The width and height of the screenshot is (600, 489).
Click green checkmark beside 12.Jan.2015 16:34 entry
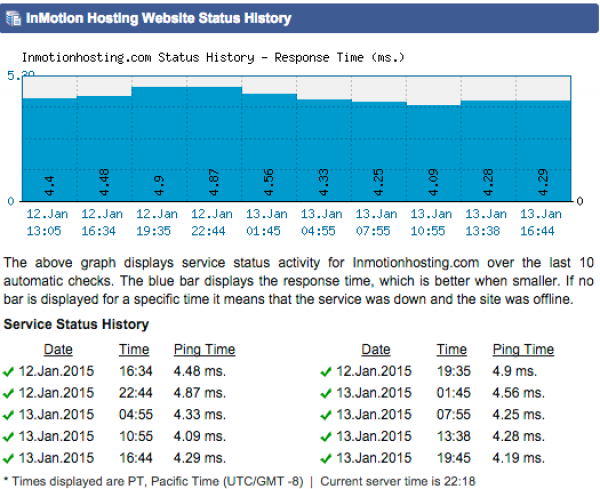[x=10, y=371]
